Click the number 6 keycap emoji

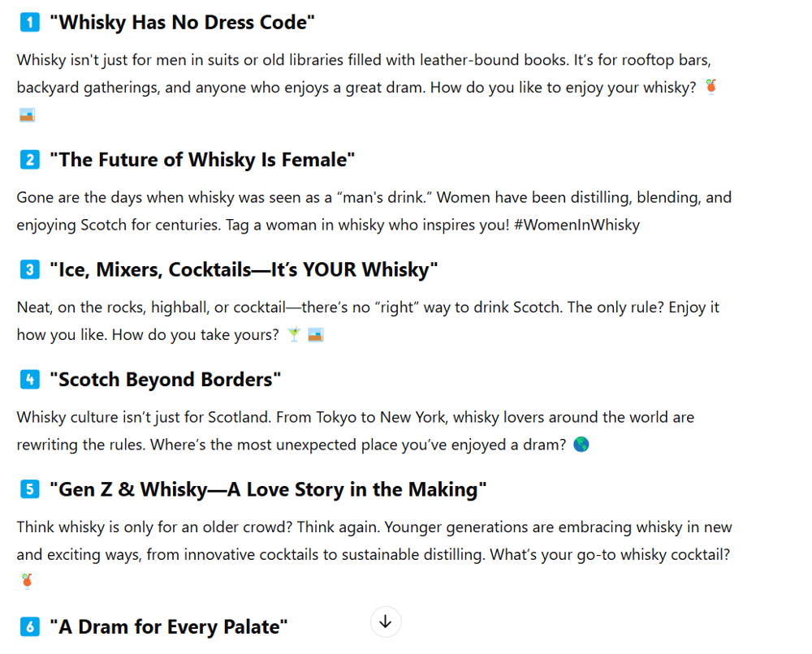pos(29,626)
